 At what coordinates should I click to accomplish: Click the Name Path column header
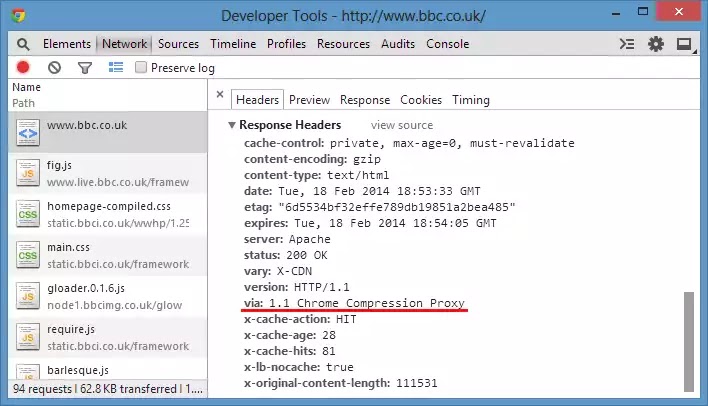(x=107, y=95)
